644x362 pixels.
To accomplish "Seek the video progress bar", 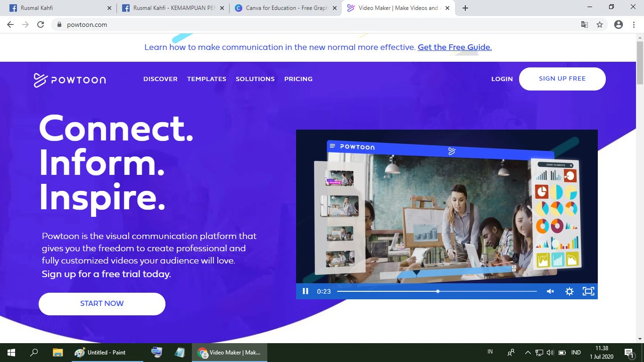I will (437, 291).
